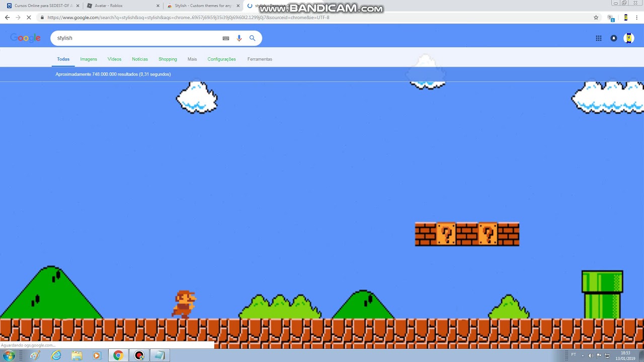
Task: Open Windows Media Player on the taskbar
Action: 97,355
